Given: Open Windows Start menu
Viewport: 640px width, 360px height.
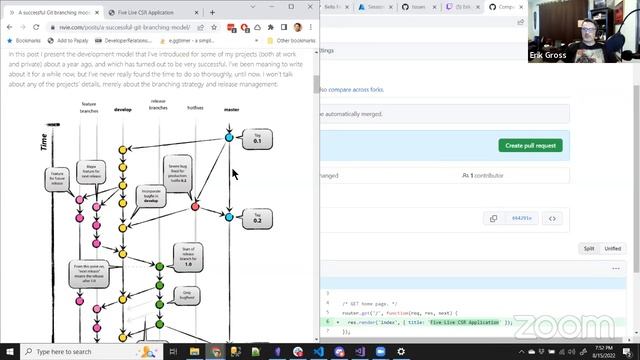Looking at the screenshot, I should click(x=9, y=351).
